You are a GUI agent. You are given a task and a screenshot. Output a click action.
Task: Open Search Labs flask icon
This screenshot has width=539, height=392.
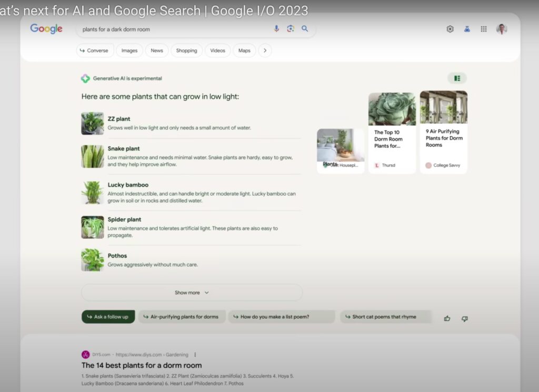[467, 29]
